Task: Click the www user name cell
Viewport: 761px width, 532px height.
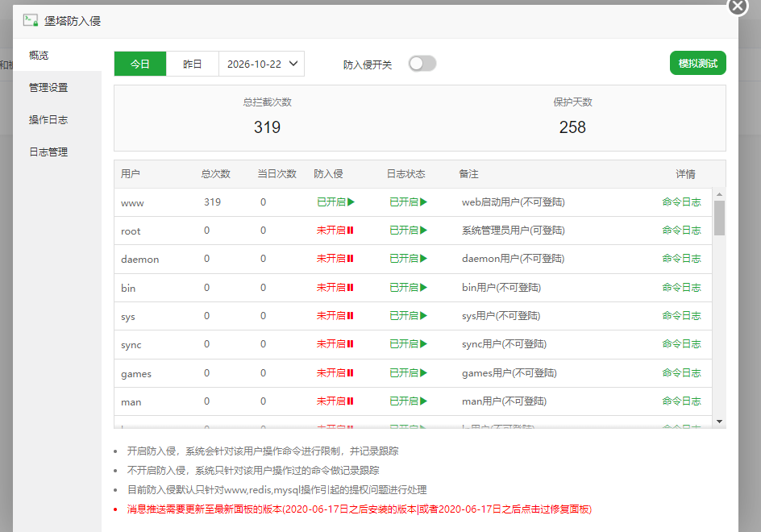Action: 132,203
